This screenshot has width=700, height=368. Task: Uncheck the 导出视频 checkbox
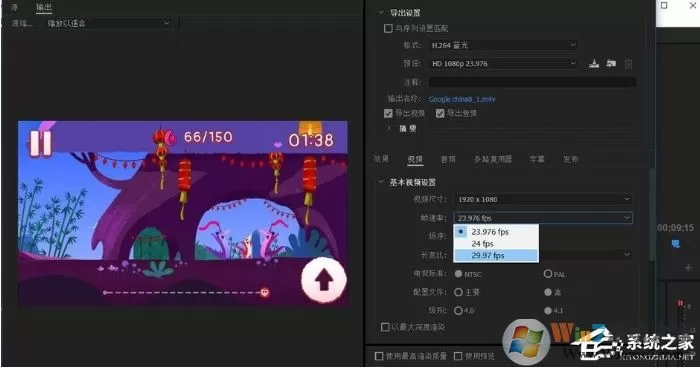pyautogui.click(x=388, y=113)
